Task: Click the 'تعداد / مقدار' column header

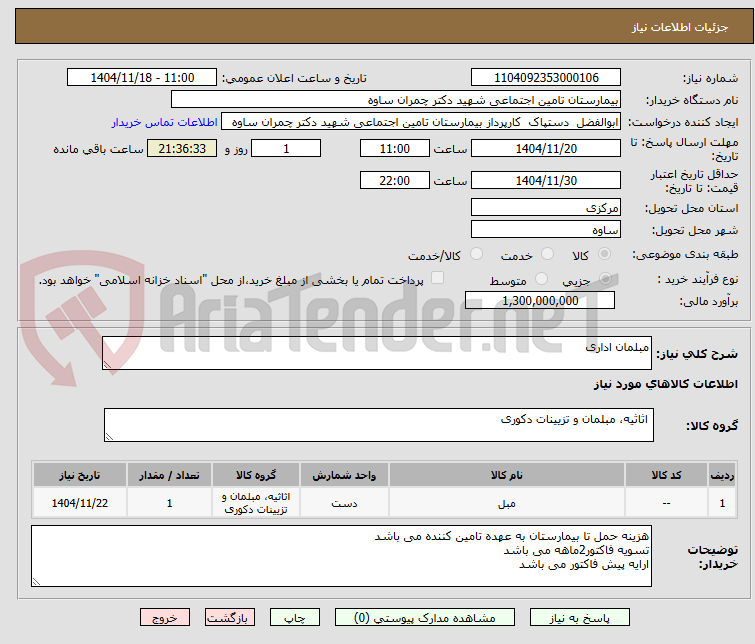Action: (x=169, y=475)
